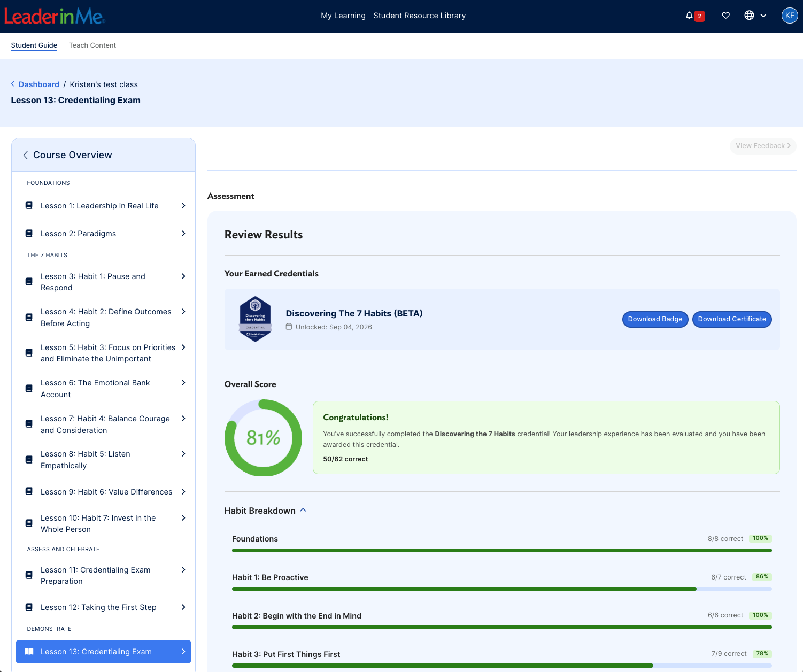This screenshot has height=672, width=803.
Task: Click the Course Overview heading
Action: 73,155
